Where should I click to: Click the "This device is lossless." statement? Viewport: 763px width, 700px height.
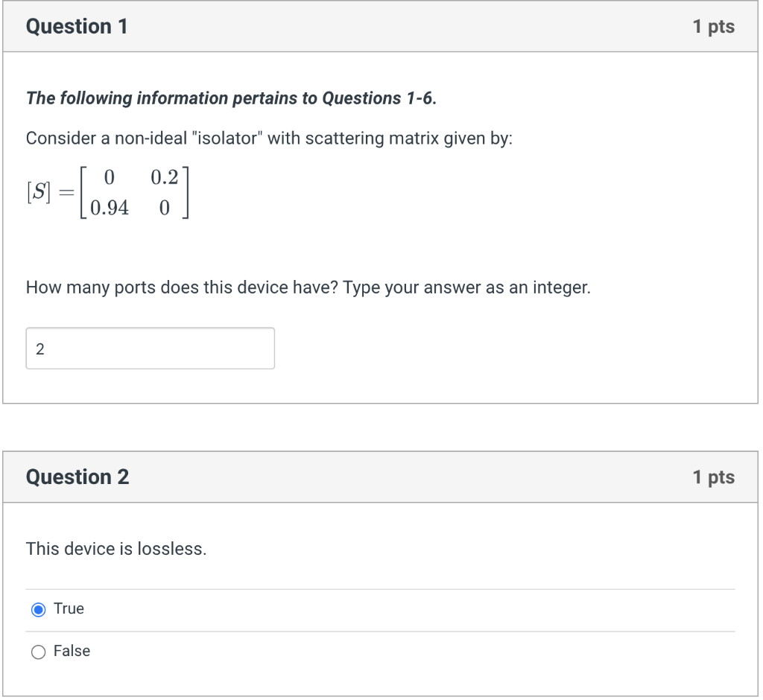click(x=116, y=549)
